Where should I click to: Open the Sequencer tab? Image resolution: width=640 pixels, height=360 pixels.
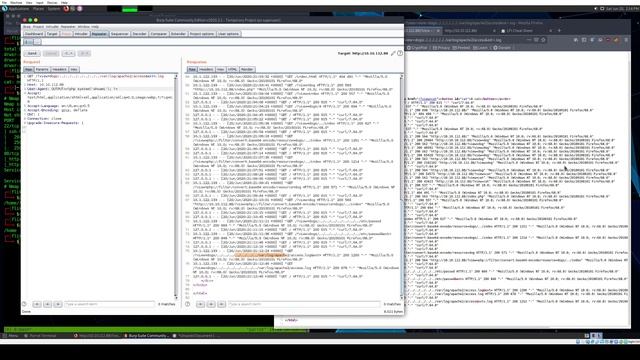pyautogui.click(x=120, y=34)
